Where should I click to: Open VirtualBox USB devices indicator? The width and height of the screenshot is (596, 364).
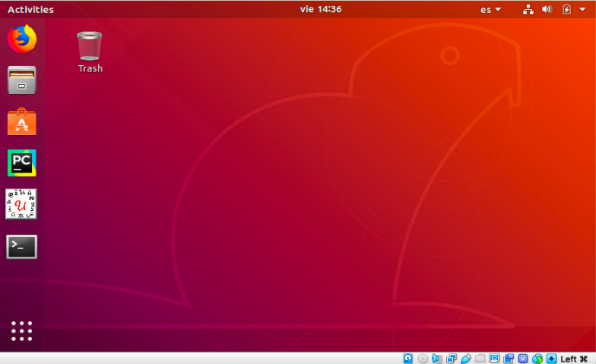point(466,358)
